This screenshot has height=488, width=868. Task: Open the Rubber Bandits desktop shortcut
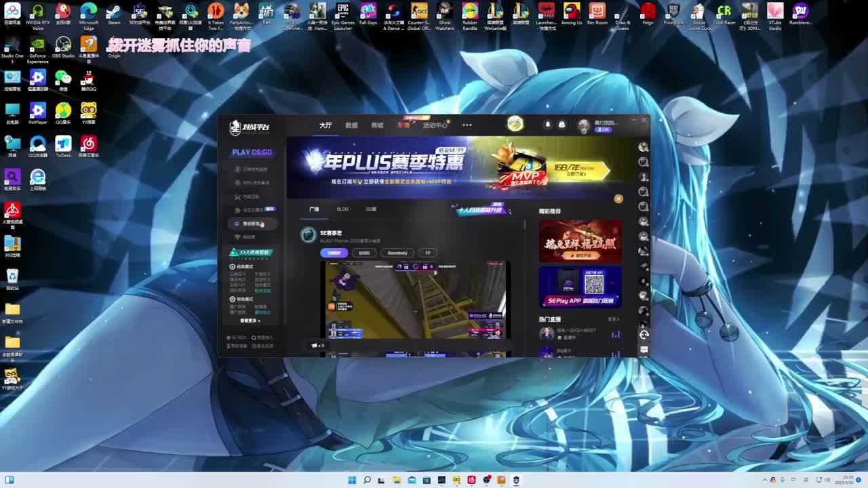[x=470, y=16]
